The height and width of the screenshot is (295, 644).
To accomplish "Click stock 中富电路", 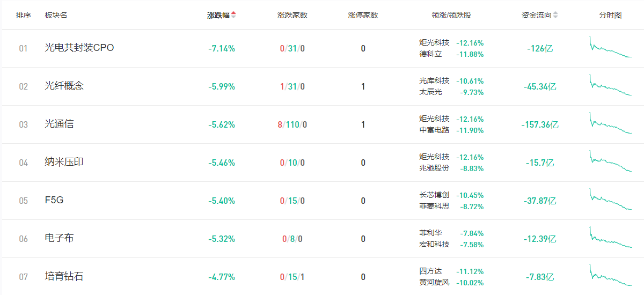I will point(434,130).
